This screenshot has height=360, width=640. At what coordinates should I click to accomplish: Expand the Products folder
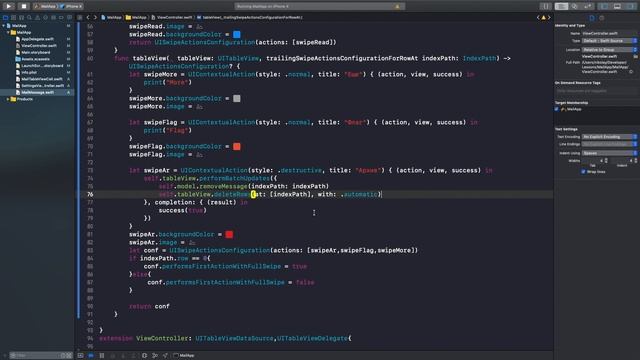tap(8, 99)
